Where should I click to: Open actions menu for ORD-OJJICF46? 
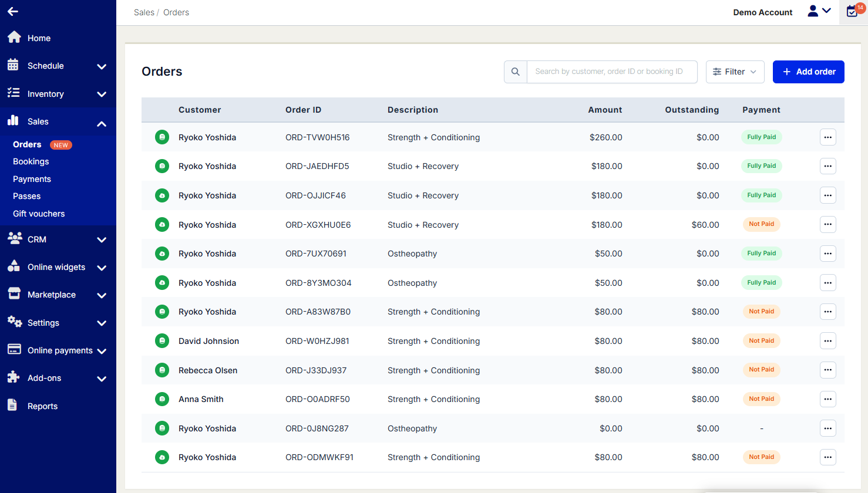[x=828, y=195]
